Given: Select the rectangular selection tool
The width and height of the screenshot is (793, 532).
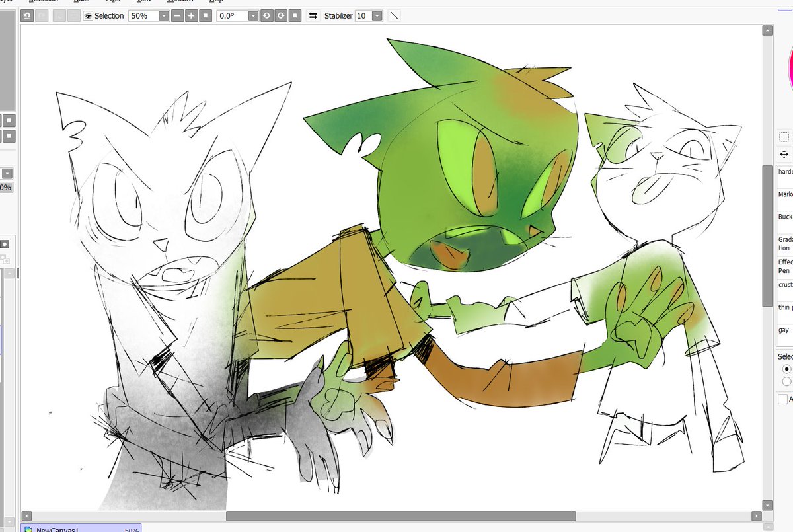Looking at the screenshot, I should click(x=784, y=137).
